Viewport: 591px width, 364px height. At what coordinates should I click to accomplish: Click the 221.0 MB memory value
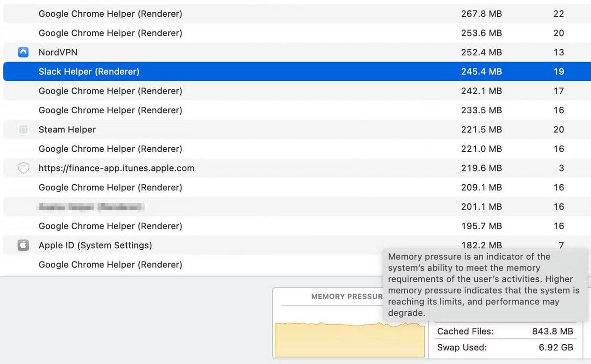coord(482,149)
